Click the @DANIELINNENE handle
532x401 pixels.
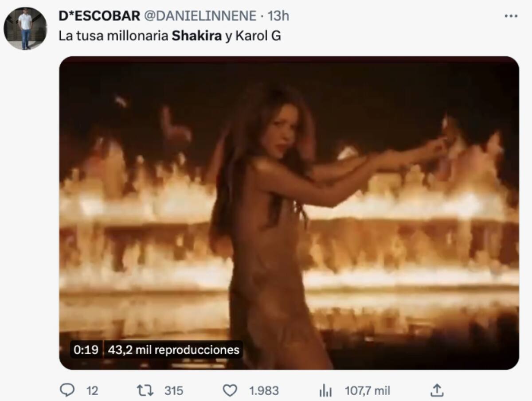pos(198,16)
